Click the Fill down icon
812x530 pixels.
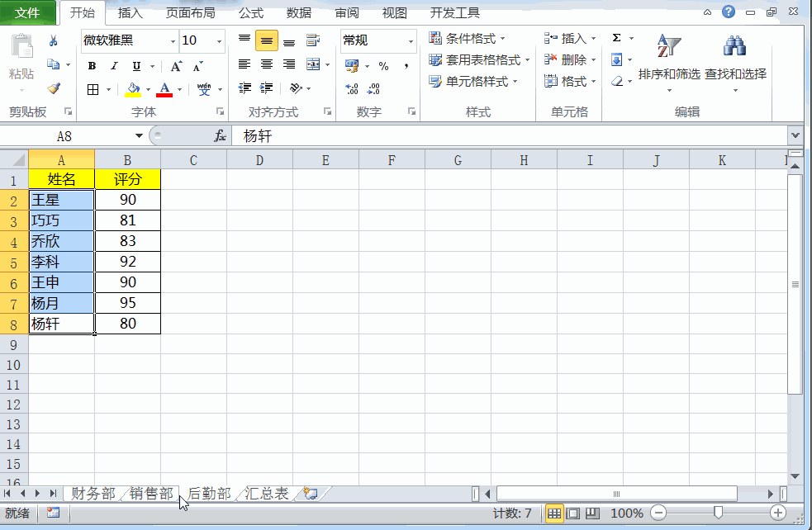[x=616, y=59]
